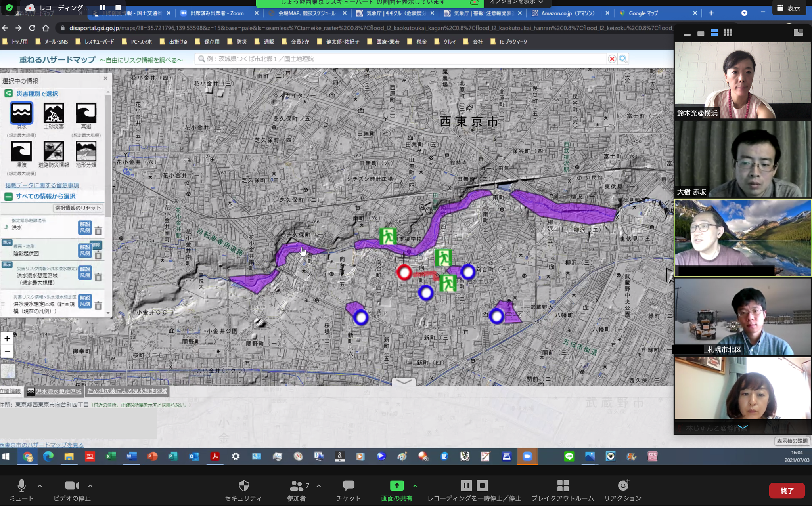812x506 pixels.
Task: Toggle 表示 for 陰影起伏図 layer
Action: 7,242
